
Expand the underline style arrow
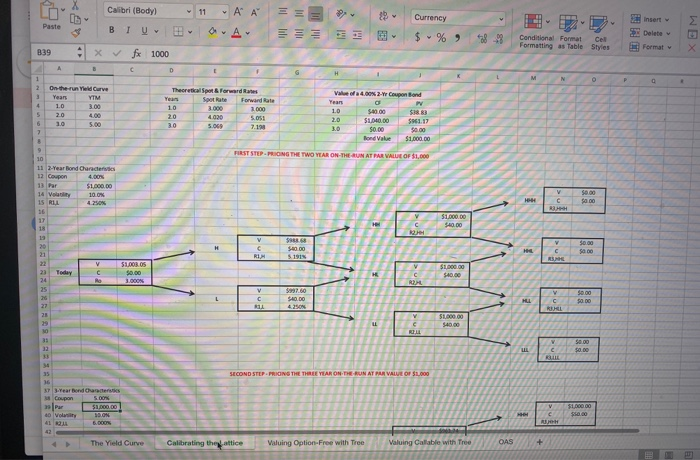[156, 31]
